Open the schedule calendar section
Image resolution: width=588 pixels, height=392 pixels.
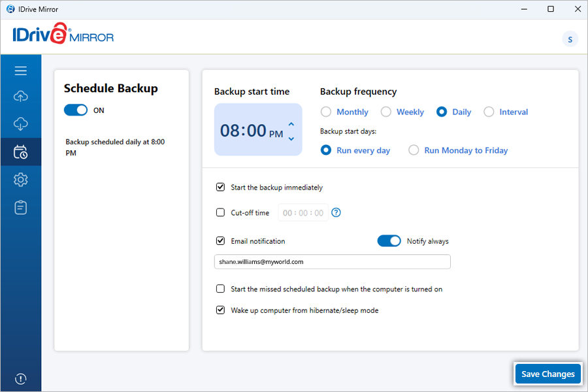click(20, 152)
